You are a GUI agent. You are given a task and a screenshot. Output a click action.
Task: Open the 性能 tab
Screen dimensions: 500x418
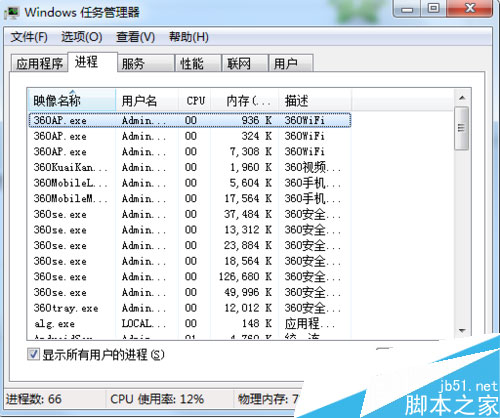coord(198,63)
